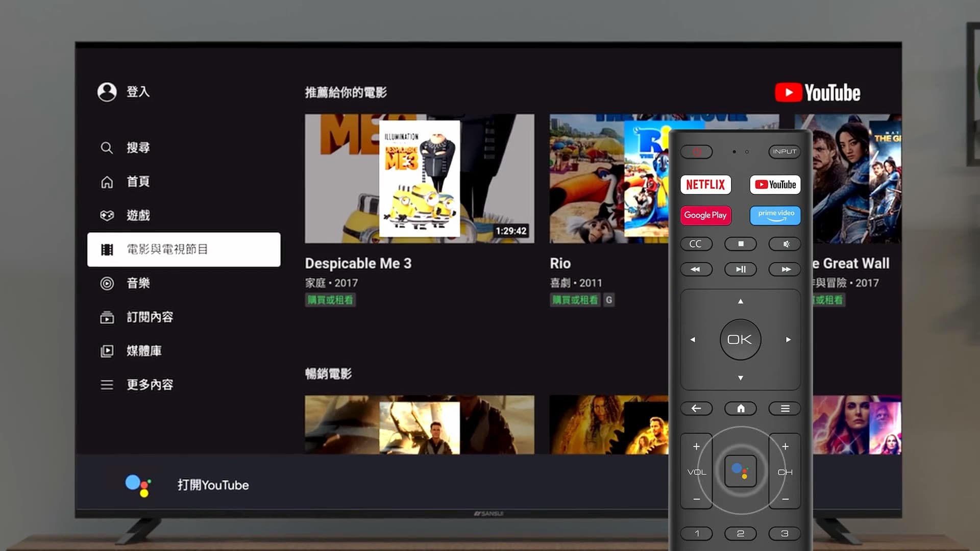Click the 推薦給你的電影 section heading
Image resolution: width=980 pixels, height=551 pixels.
(346, 92)
